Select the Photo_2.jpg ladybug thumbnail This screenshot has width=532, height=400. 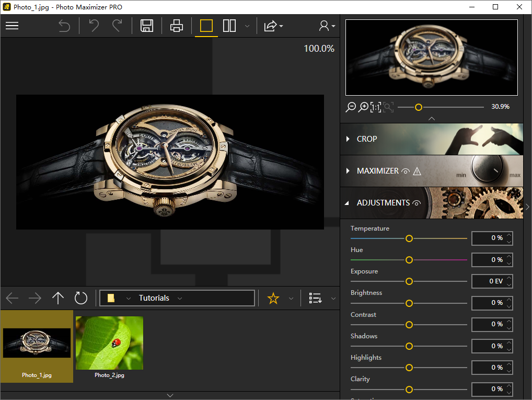(109, 343)
